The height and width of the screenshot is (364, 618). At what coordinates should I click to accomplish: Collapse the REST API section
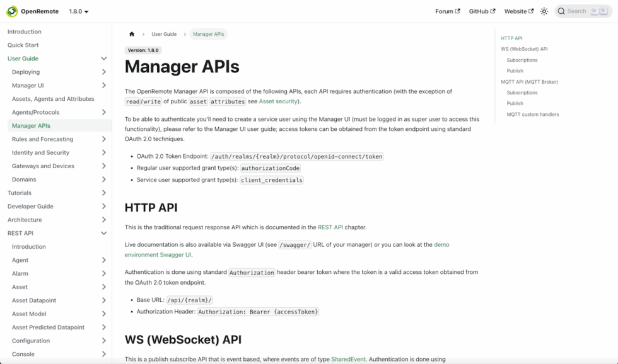coord(105,232)
